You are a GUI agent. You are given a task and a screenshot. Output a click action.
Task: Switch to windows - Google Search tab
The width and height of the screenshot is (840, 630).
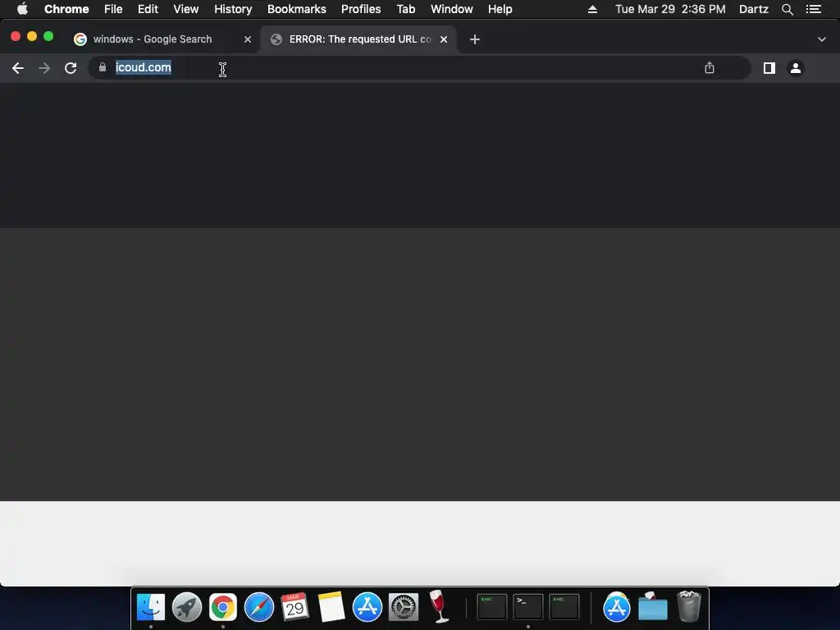point(162,39)
